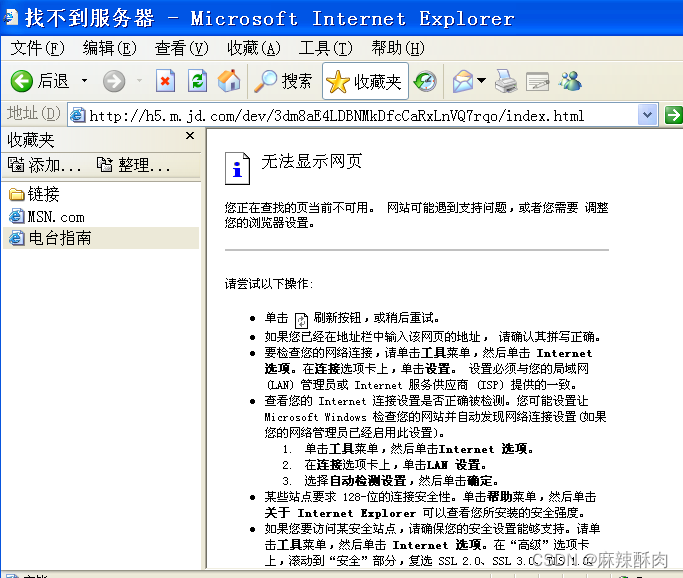Click the page icon in the address bar
Image resolution: width=683 pixels, height=578 pixels.
coord(78,115)
